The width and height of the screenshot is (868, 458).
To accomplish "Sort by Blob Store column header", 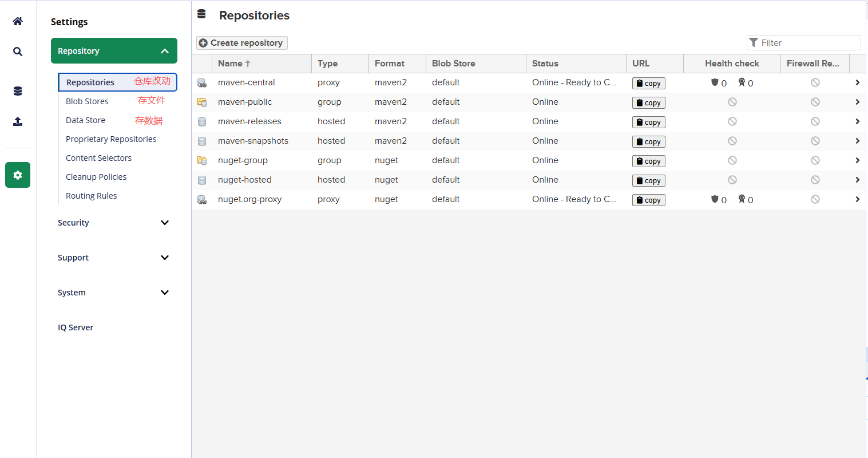I will pos(476,64).
